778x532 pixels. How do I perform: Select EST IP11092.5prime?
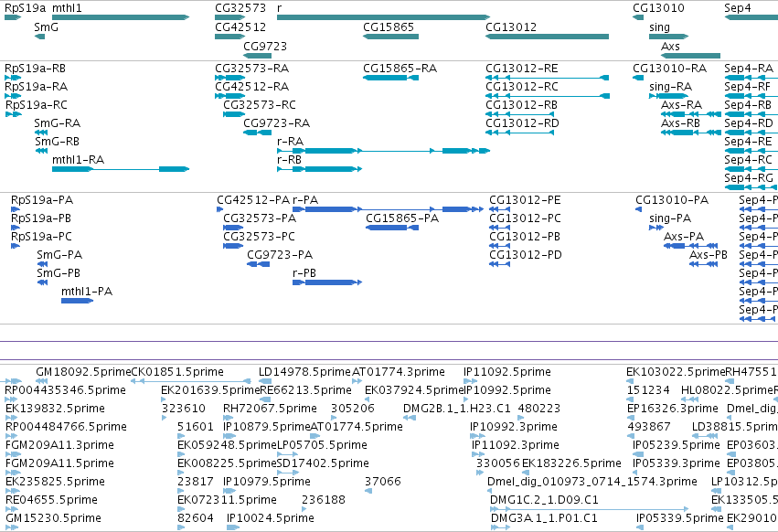pos(507,372)
